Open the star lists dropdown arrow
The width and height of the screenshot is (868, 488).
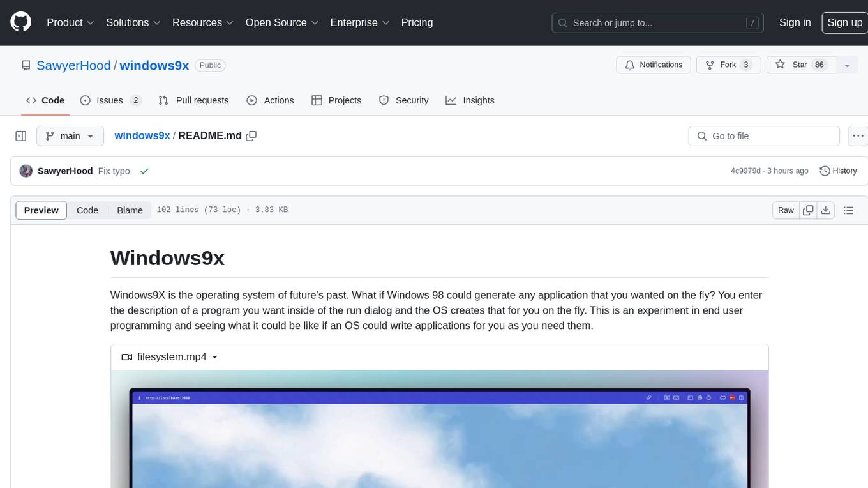click(x=847, y=65)
